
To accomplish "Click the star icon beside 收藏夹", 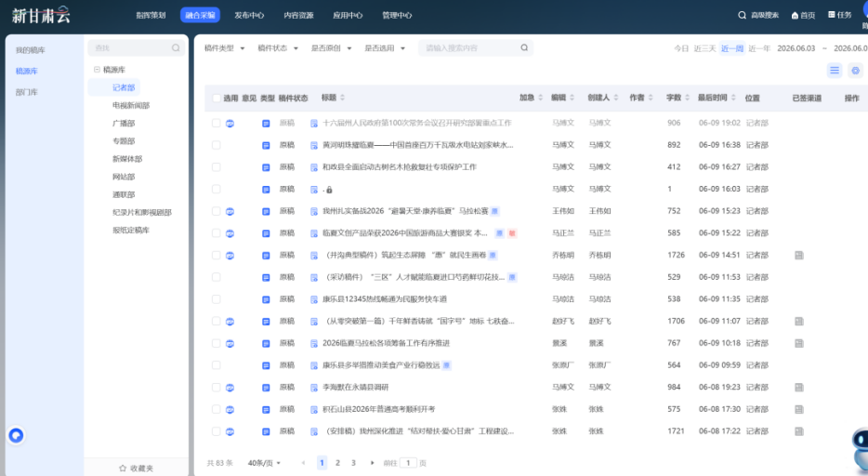I will pyautogui.click(x=123, y=469).
